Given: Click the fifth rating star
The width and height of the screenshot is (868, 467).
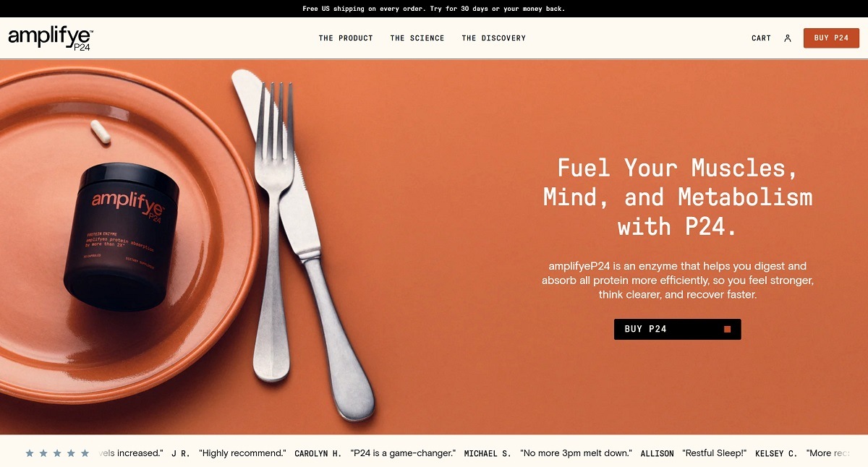Looking at the screenshot, I should coord(85,453).
